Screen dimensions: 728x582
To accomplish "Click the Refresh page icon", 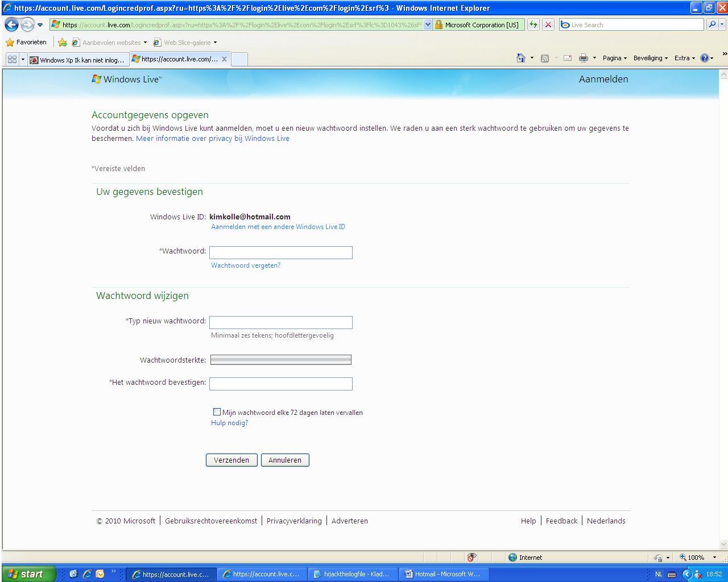I will point(533,25).
